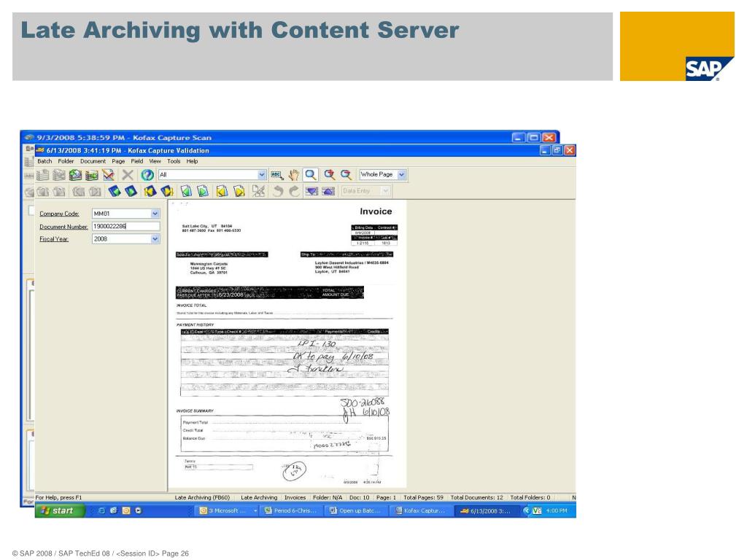Switch to the '3 Microsoft...' taskbar button

[x=228, y=510]
